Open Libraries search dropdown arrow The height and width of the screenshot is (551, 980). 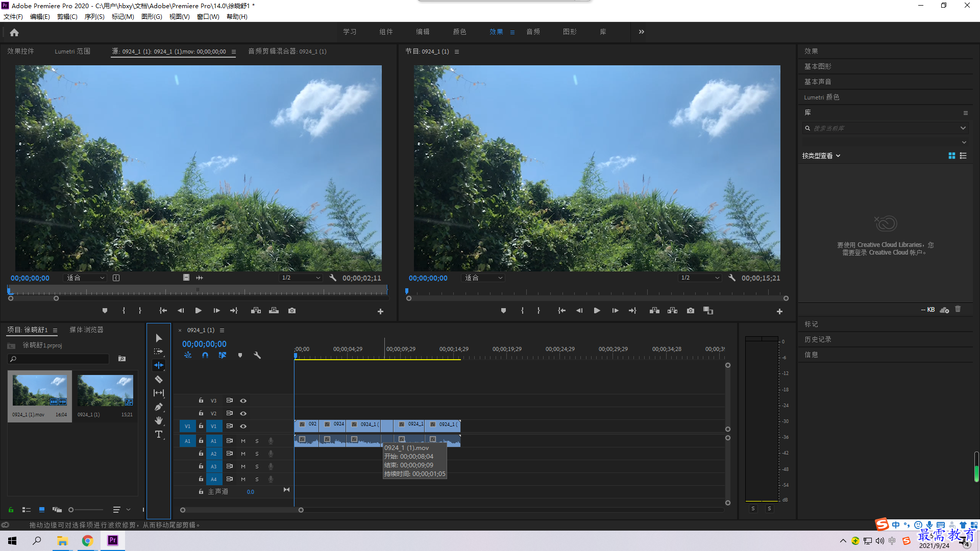click(x=963, y=128)
